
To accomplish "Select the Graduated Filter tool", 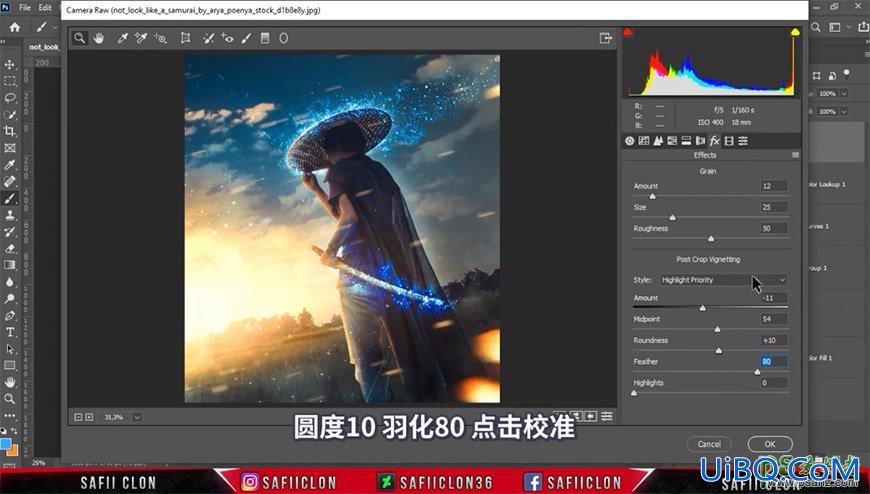I will coord(265,38).
